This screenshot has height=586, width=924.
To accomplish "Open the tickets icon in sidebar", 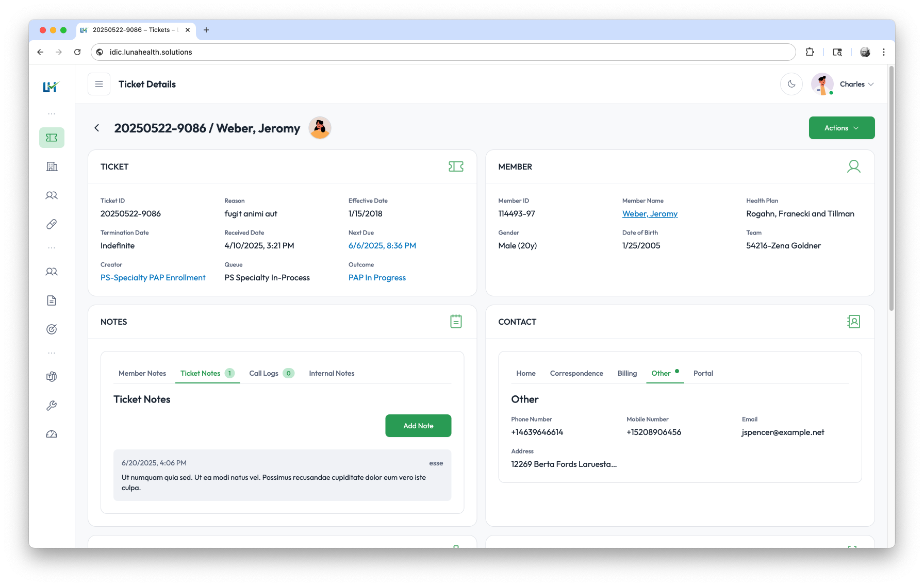I will tap(52, 138).
